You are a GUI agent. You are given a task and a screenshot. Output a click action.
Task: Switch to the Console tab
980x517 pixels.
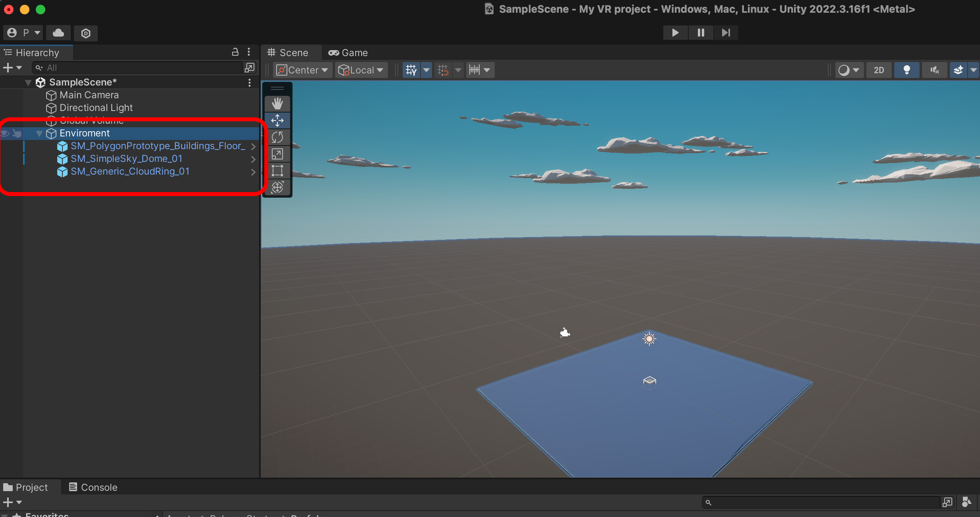[x=93, y=487]
